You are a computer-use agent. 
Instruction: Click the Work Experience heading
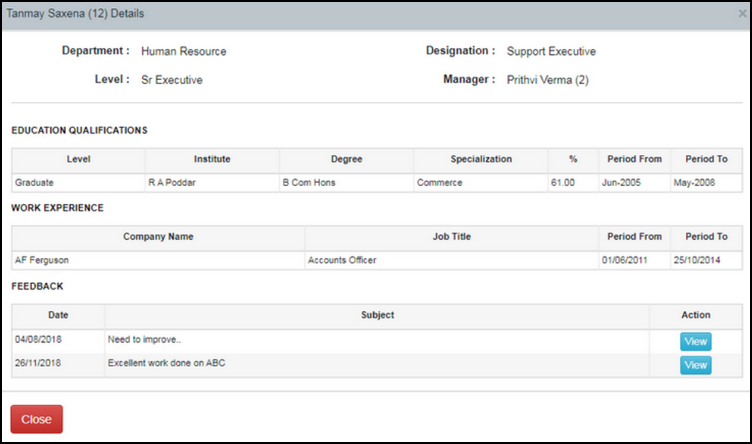tap(58, 208)
